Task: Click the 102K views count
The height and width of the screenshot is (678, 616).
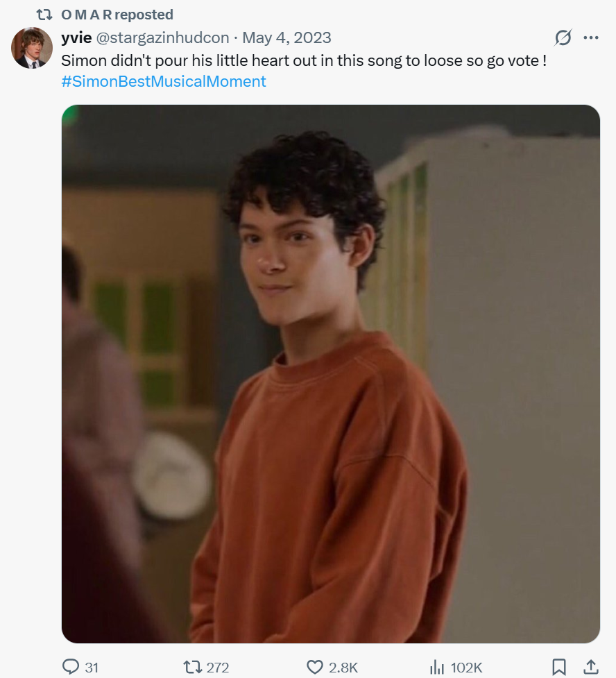Action: coord(466,667)
